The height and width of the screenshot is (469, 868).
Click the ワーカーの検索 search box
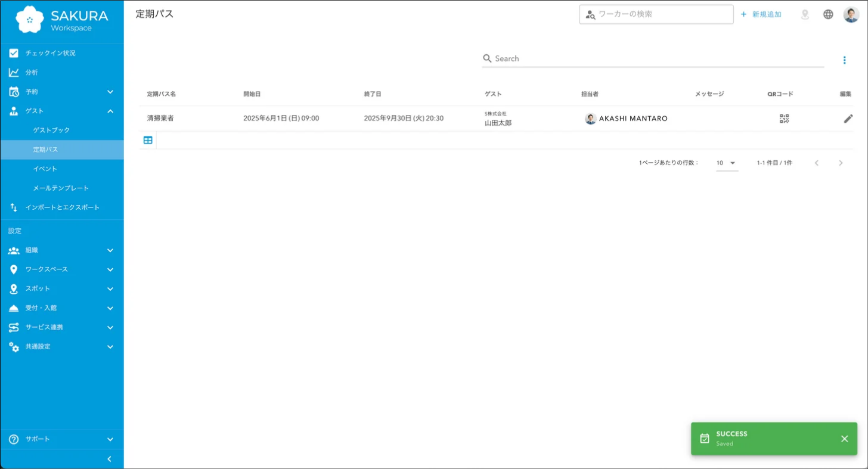656,14
